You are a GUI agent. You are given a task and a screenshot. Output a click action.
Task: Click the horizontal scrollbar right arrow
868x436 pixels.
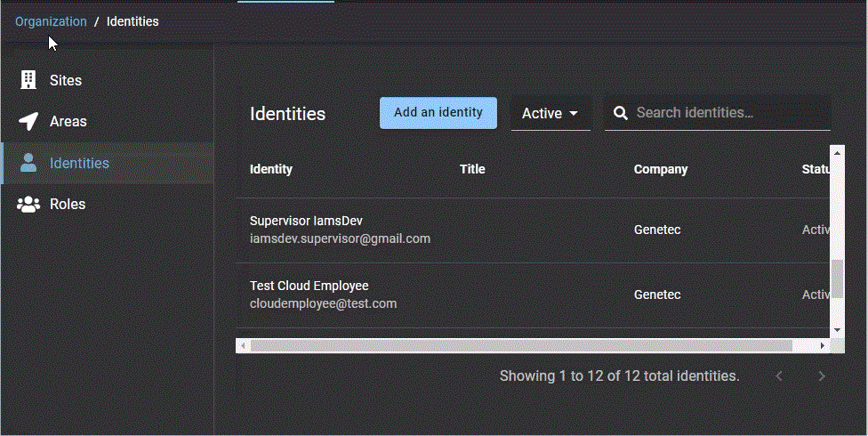[823, 345]
